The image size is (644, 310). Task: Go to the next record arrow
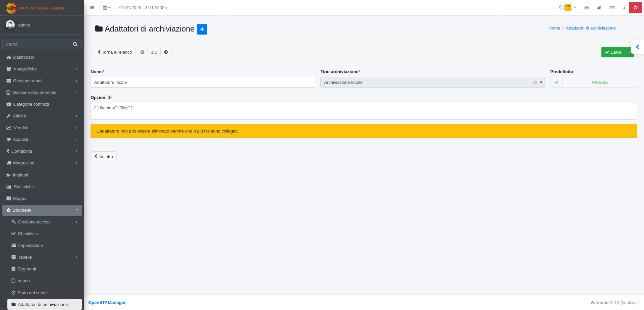click(166, 52)
